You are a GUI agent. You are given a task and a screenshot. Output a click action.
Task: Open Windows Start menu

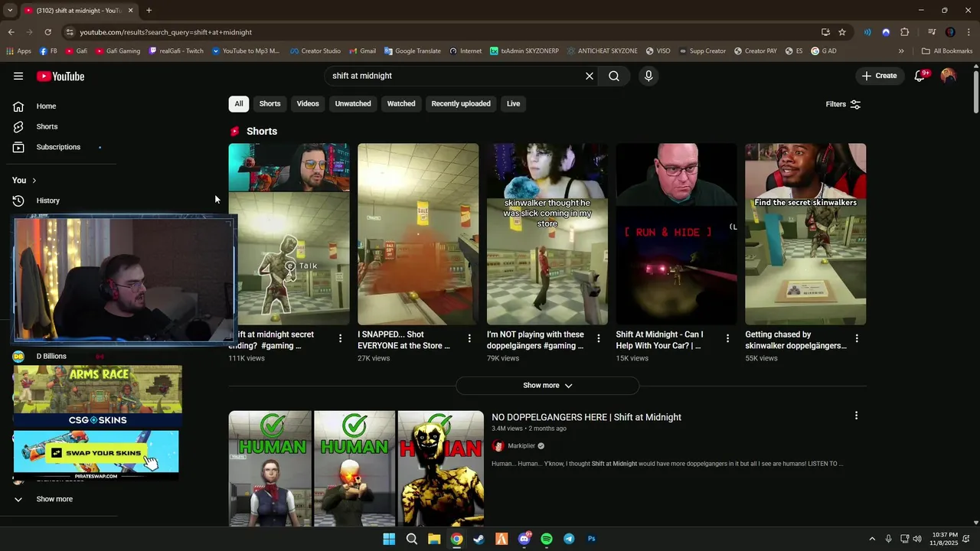coord(389,539)
